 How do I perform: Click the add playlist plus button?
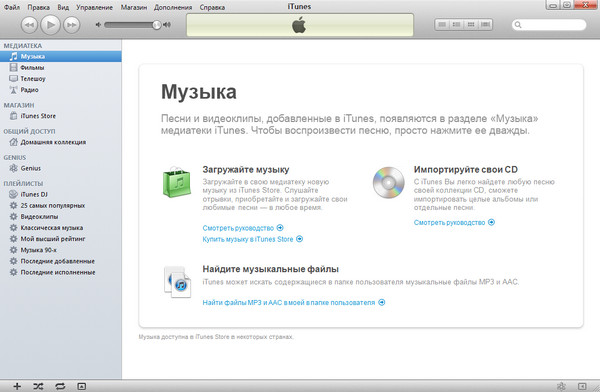pyautogui.click(x=17, y=386)
